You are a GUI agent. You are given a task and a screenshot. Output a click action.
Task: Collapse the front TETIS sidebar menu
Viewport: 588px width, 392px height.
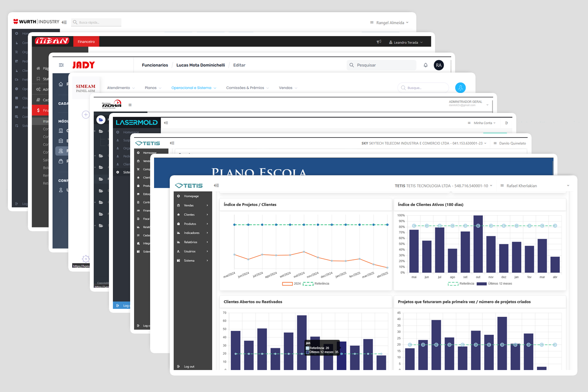pyautogui.click(x=216, y=185)
